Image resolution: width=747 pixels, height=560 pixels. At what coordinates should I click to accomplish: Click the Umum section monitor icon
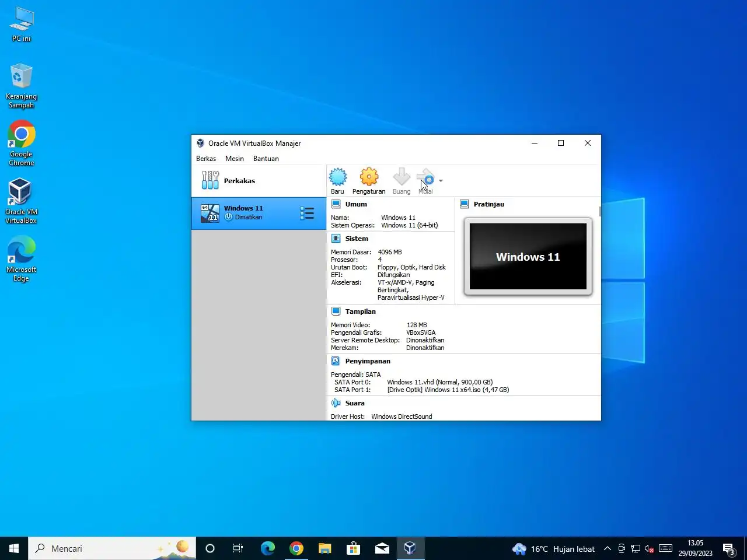pos(336,204)
